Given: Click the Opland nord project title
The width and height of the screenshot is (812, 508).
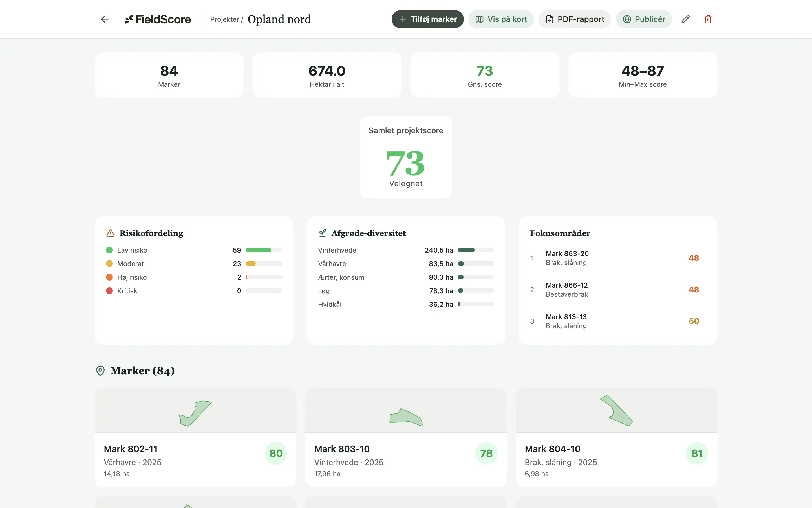Looking at the screenshot, I should coord(279,19).
